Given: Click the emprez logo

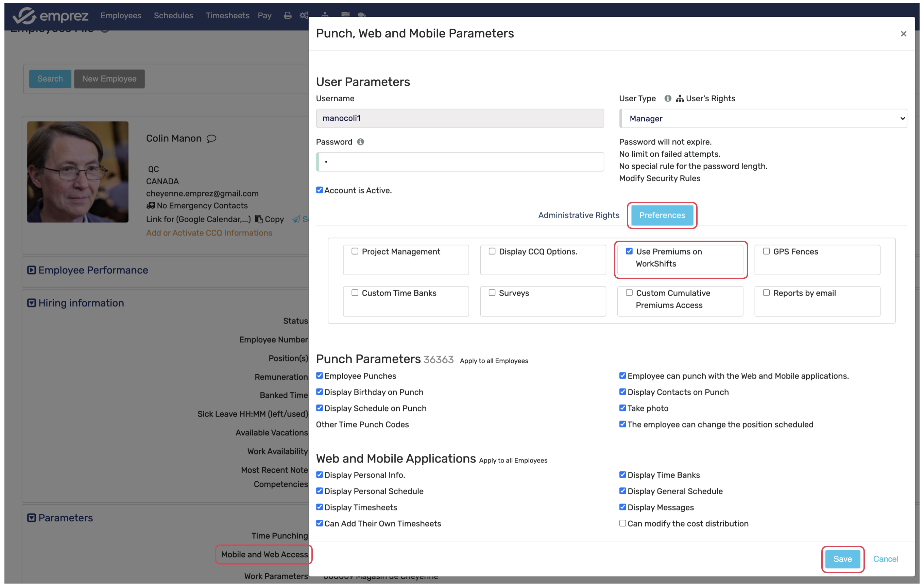Looking at the screenshot, I should 50,15.
